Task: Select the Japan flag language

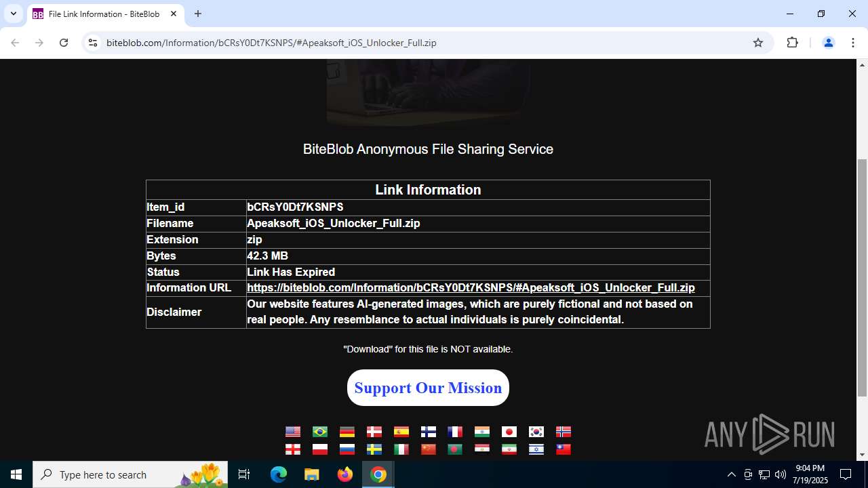Action: pos(509,432)
